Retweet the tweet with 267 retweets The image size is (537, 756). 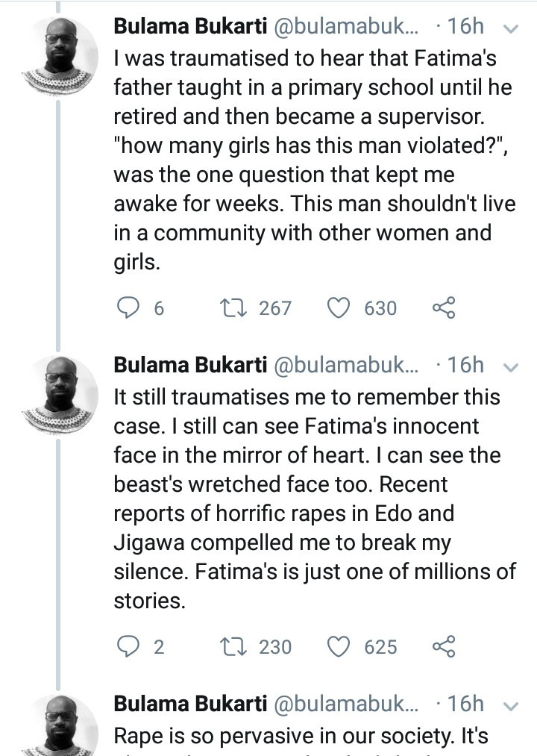click(233, 307)
